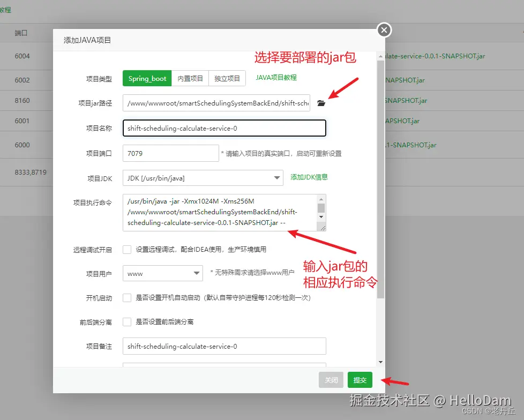The image size is (524, 420).
Task: Switch to 独立项目 project type
Action: coord(226,78)
